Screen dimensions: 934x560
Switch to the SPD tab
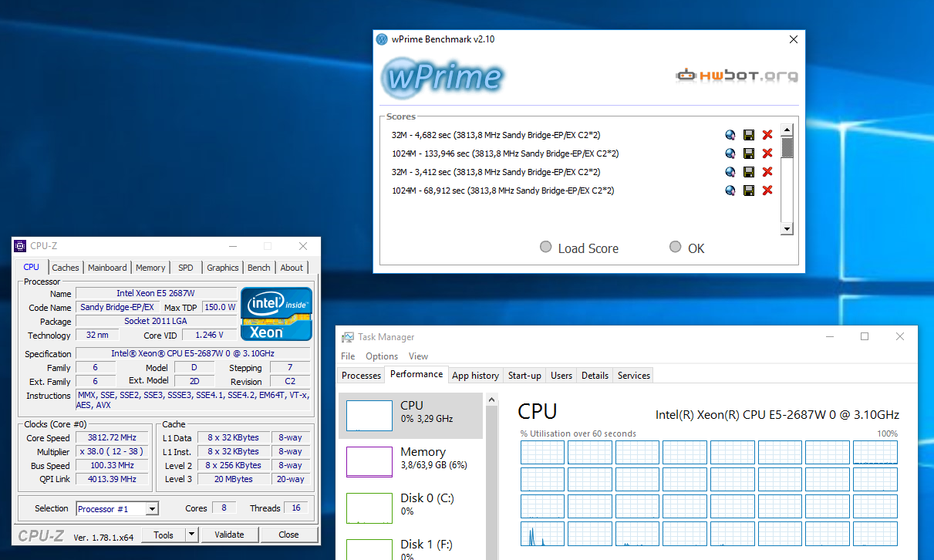tap(186, 268)
